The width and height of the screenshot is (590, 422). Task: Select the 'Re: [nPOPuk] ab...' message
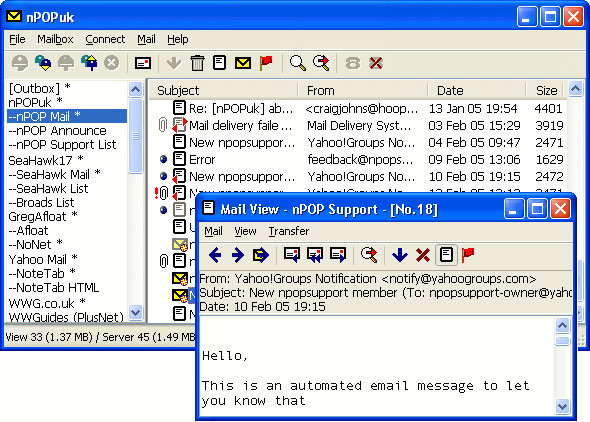(x=357, y=108)
